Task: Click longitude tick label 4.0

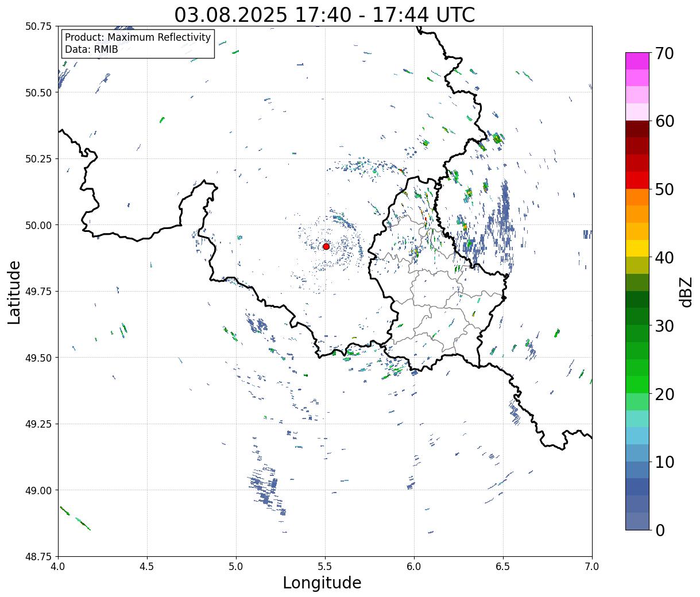Action: [x=58, y=567]
